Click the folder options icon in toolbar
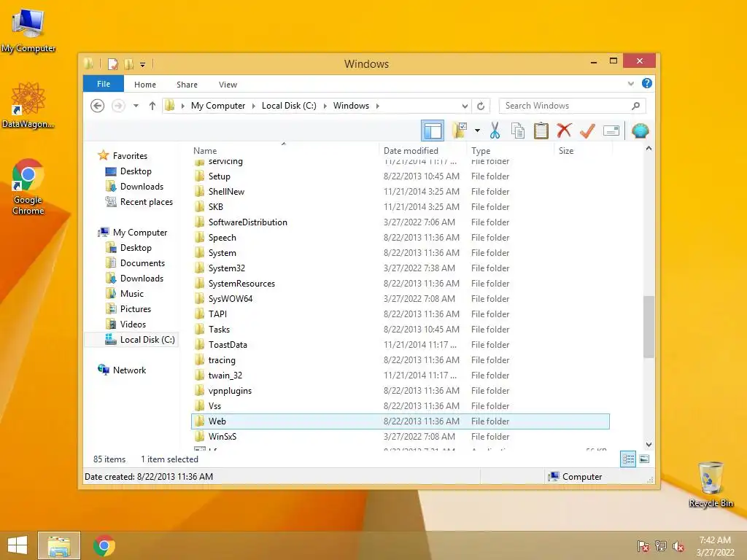This screenshot has width=747, height=560. [460, 131]
